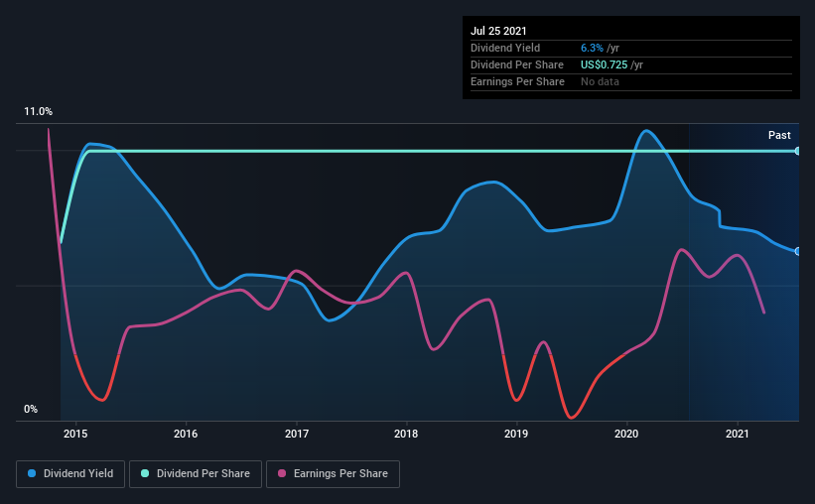Image resolution: width=815 pixels, height=504 pixels.
Task: Select the Dividend Yield endpoint marker
Action: click(797, 251)
